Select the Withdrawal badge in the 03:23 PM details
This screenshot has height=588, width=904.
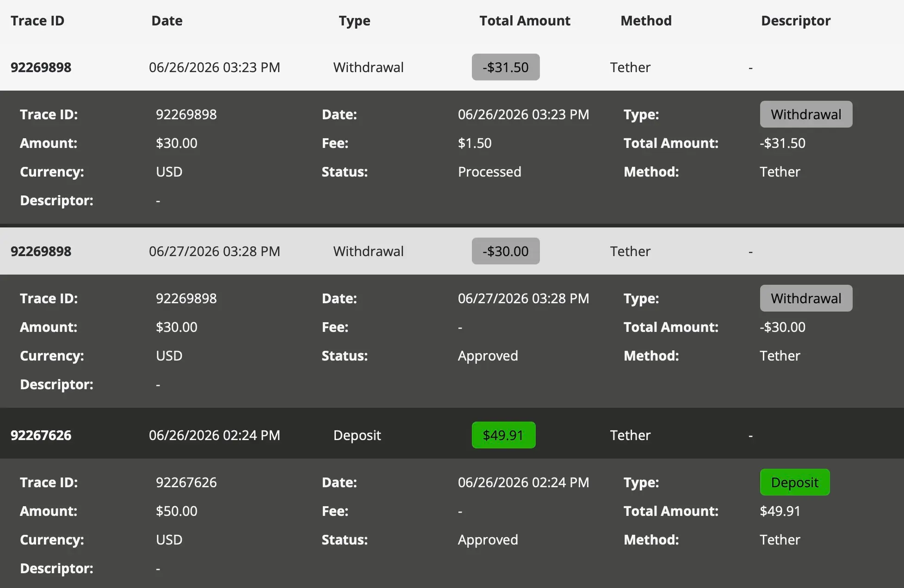tap(806, 115)
